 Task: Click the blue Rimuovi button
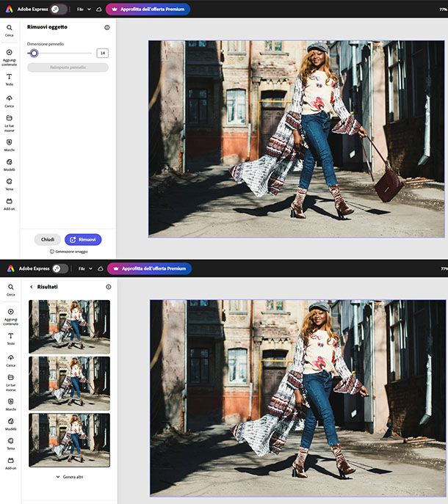83,239
